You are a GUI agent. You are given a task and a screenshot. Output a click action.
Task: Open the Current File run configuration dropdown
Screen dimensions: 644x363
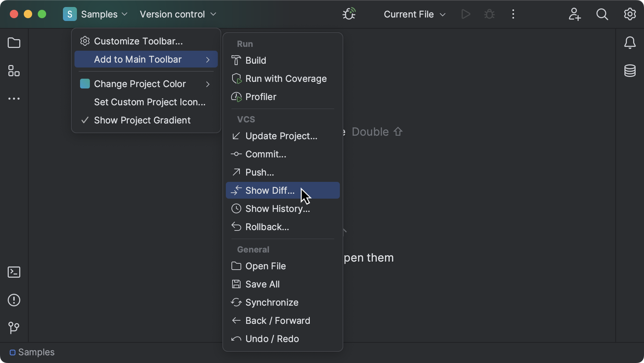[414, 14]
